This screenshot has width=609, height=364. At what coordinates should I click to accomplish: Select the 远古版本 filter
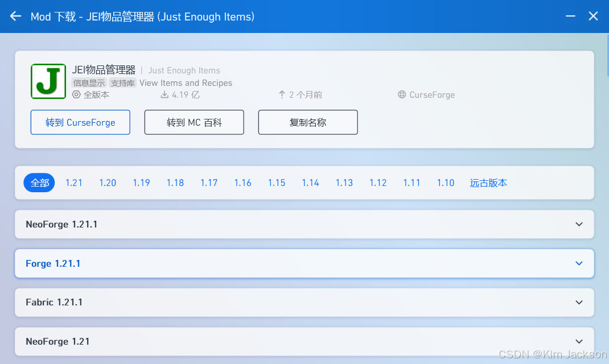488,183
